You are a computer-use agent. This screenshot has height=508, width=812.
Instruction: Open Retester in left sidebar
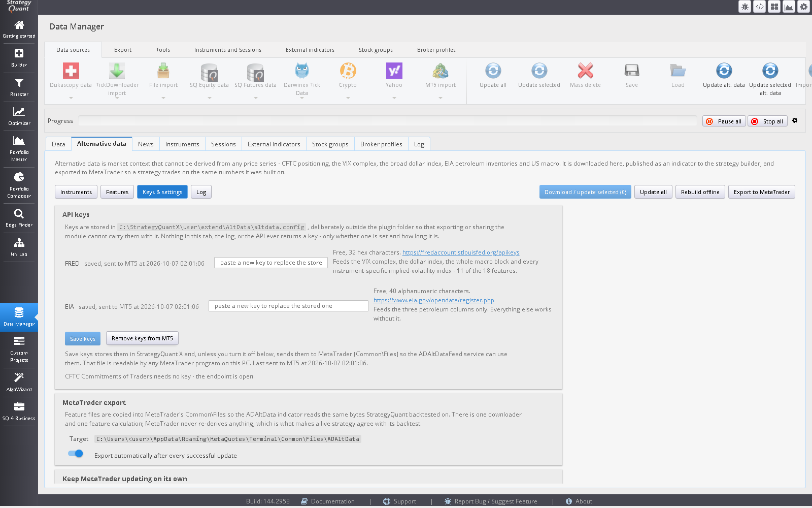tap(19, 87)
